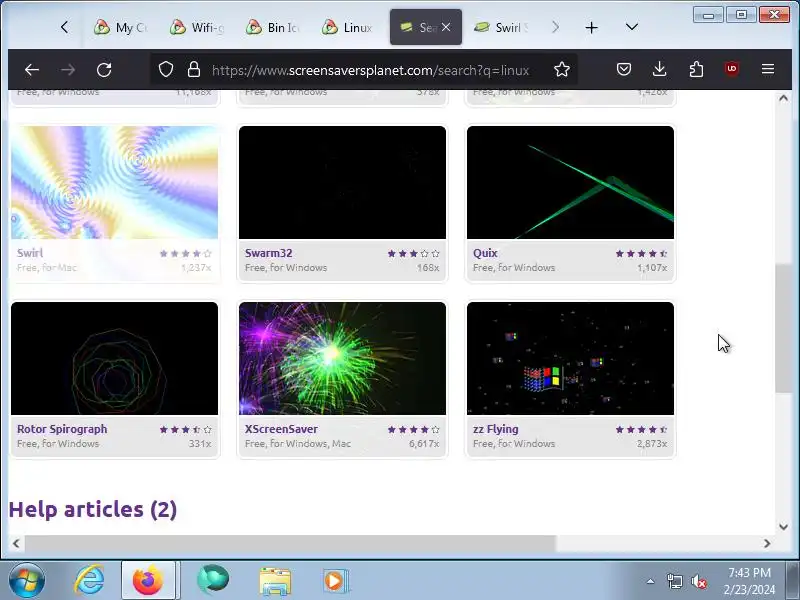Switch to the 'Swirl' tab
Image resolution: width=800 pixels, height=600 pixels.
coord(501,28)
